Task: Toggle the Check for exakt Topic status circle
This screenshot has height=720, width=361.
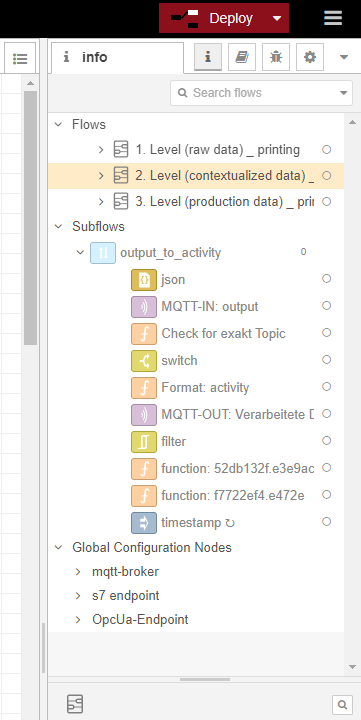Action: point(327,332)
